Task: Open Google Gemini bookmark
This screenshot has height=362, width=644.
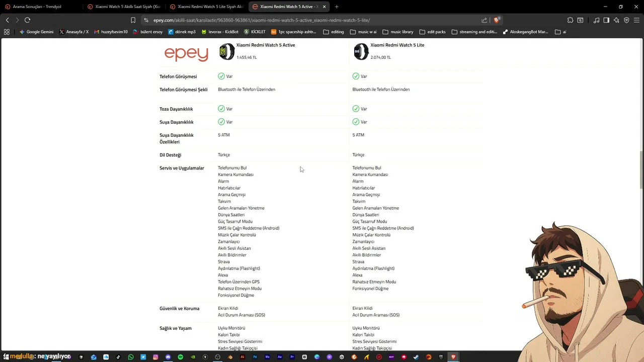Action: (36, 32)
